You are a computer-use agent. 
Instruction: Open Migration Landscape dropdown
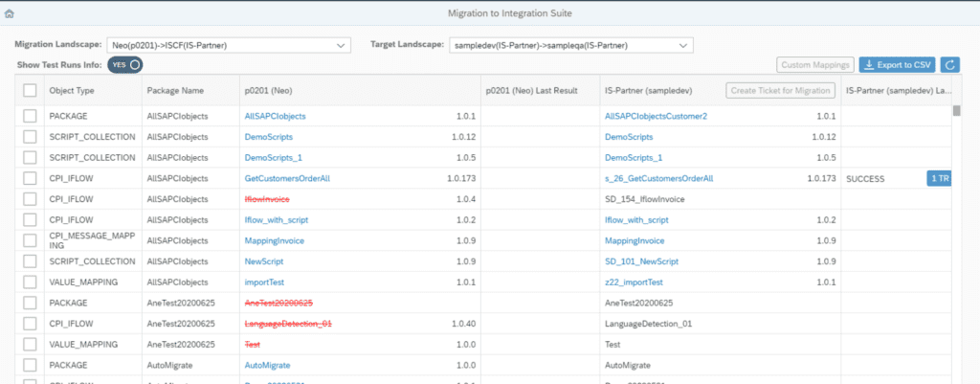tap(229, 45)
